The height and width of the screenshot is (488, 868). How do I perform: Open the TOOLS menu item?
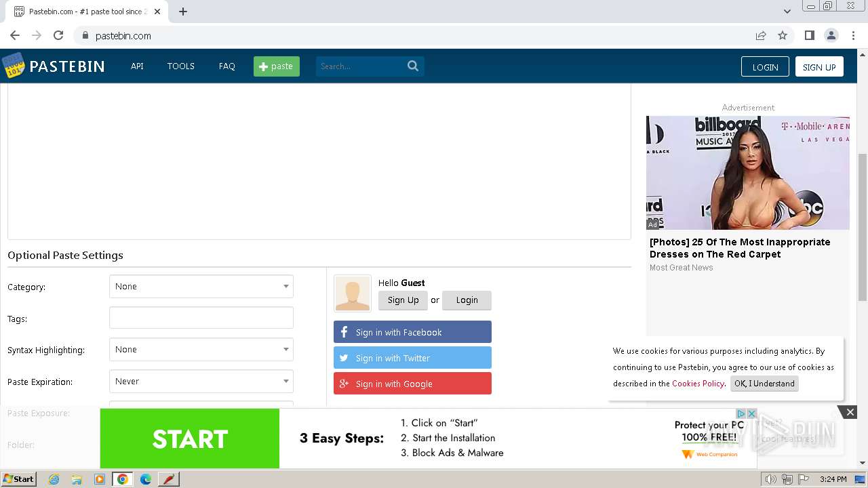coord(181,66)
